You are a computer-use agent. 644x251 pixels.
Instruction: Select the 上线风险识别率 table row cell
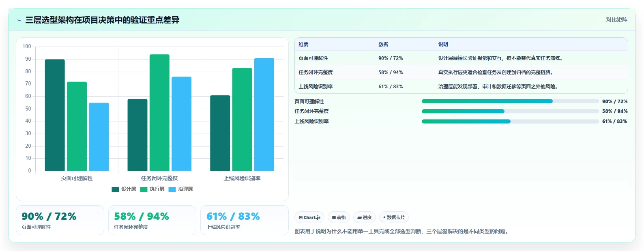click(x=316, y=87)
